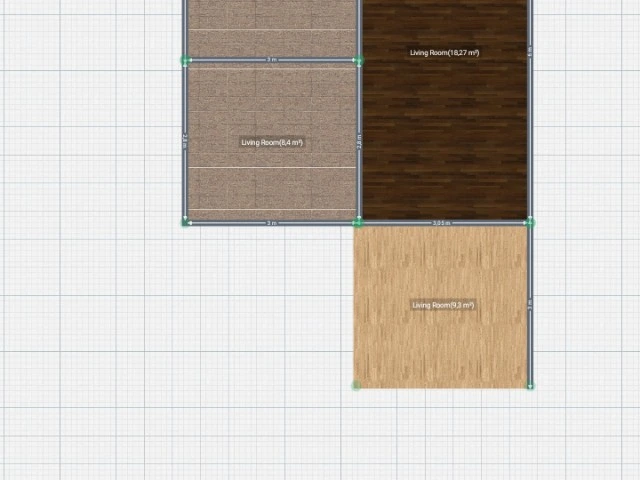The height and width of the screenshot is (480, 640).
Task: Click the top-right corner node of the 8,4 m² room
Action: (359, 61)
